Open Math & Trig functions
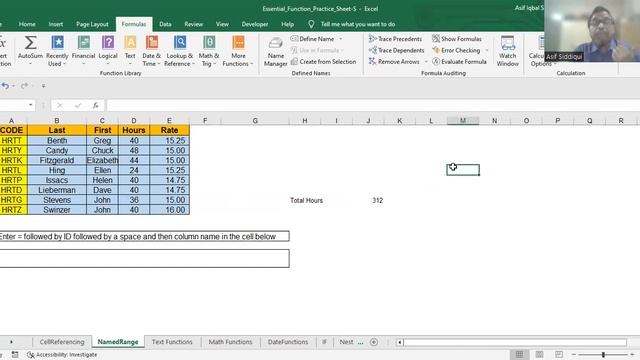The image size is (640, 360). 209,51
